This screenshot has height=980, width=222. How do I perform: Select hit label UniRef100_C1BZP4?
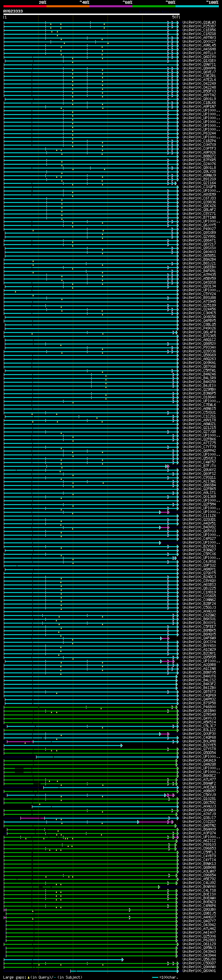click(199, 141)
